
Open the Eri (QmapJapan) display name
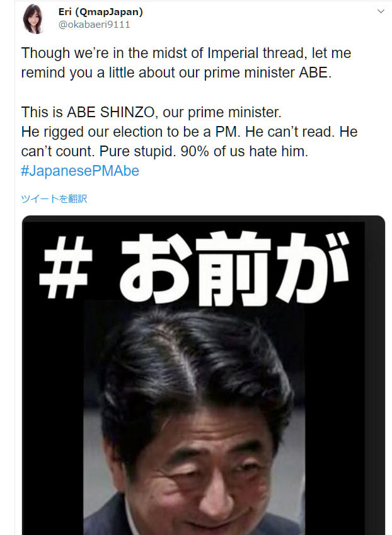101,12
